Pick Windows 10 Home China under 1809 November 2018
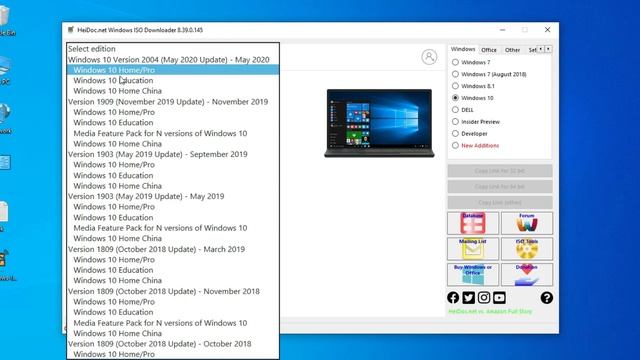 coord(173,333)
